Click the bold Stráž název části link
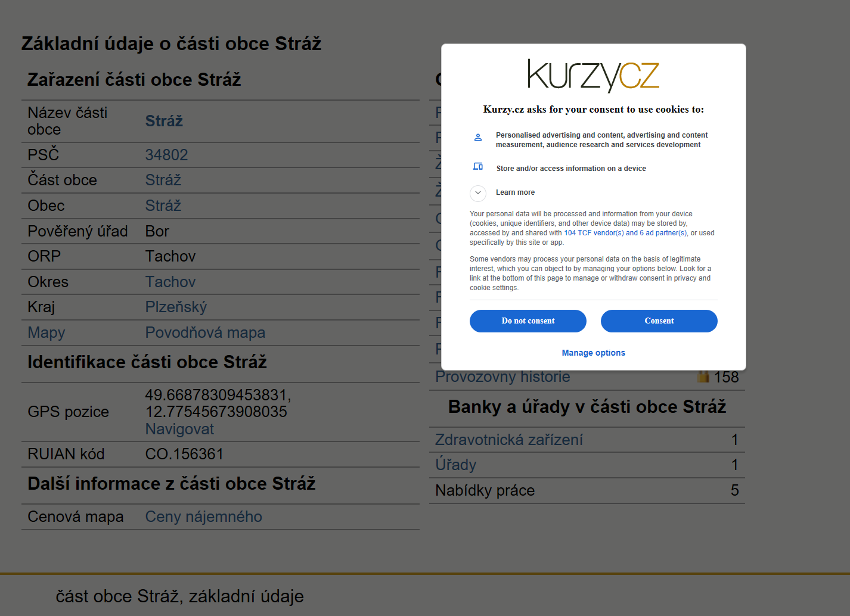This screenshot has width=850, height=616. click(x=165, y=121)
